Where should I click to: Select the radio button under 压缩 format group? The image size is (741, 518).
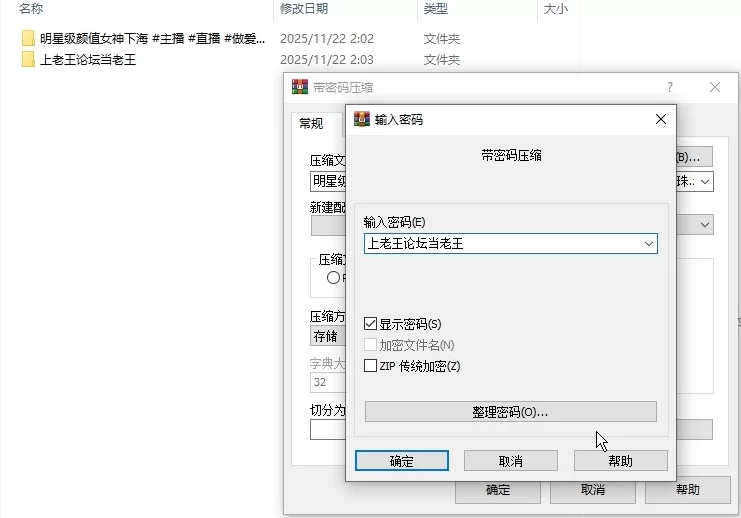(x=333, y=278)
